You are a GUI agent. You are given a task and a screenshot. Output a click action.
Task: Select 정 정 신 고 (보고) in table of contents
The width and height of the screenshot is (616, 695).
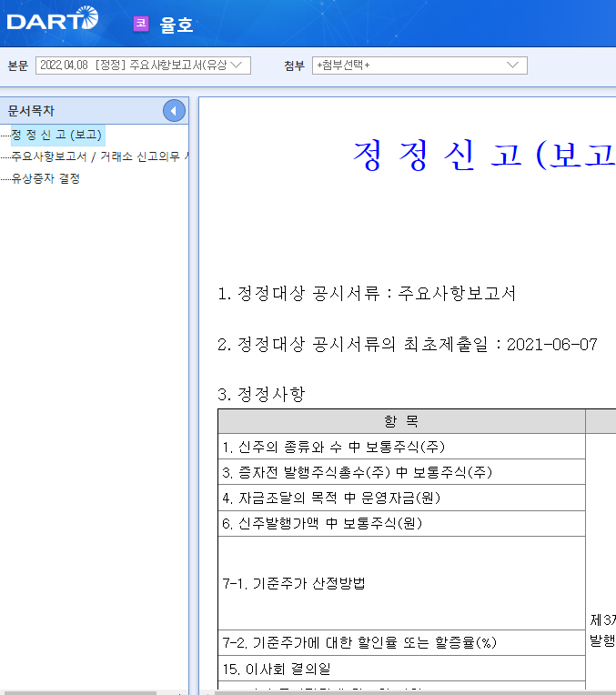[x=57, y=136]
